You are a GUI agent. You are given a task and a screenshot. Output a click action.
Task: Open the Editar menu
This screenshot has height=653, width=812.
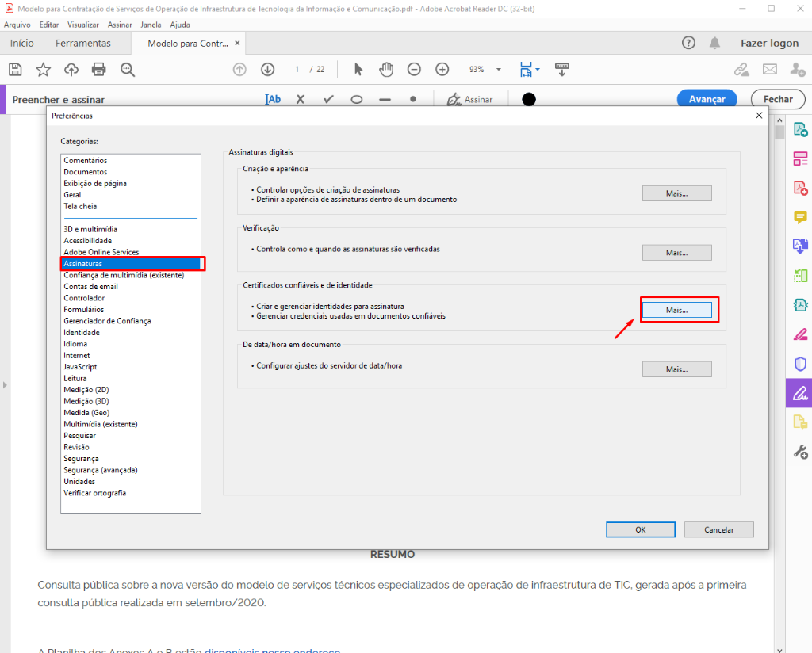pyautogui.click(x=48, y=25)
